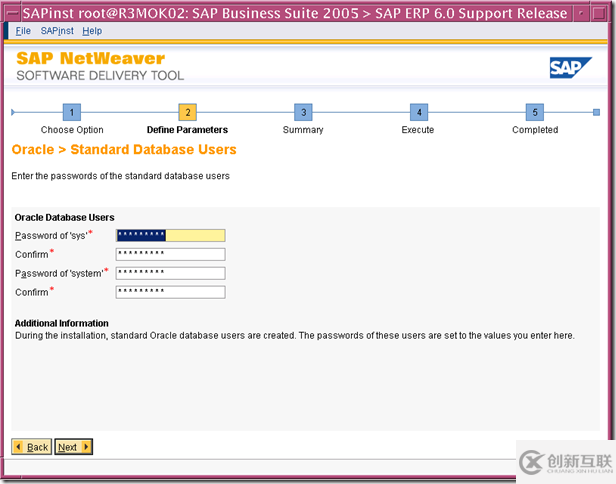The width and height of the screenshot is (616, 484).
Task: Click step 5 Completed marker
Action: point(535,112)
